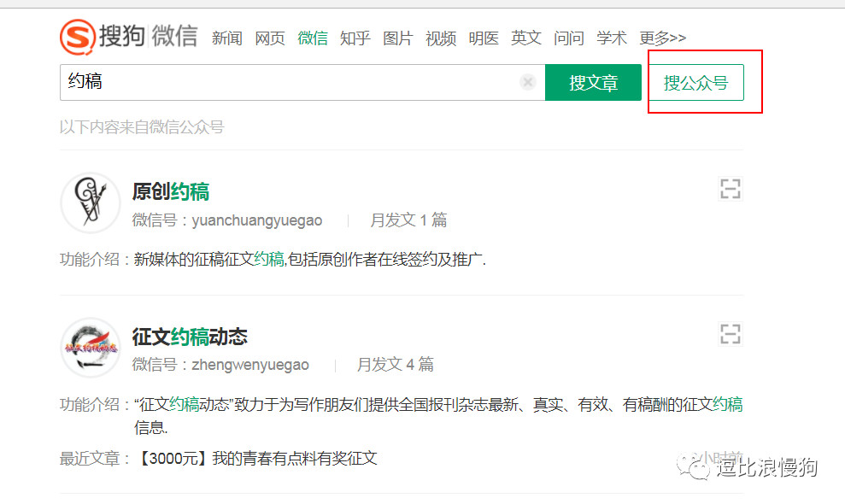
Task: Open the 图片 tab
Action: pos(397,38)
